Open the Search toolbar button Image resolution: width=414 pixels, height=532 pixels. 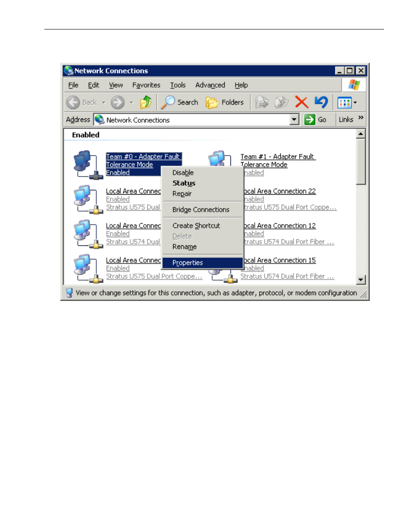[179, 102]
